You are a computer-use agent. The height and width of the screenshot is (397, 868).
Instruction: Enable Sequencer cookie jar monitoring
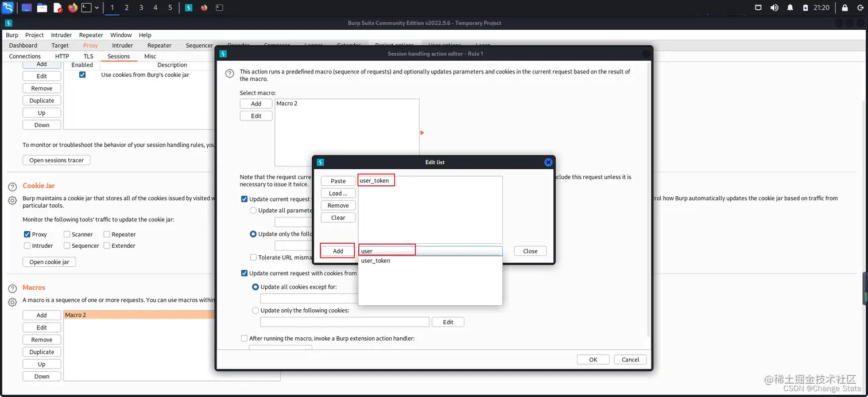tap(67, 246)
